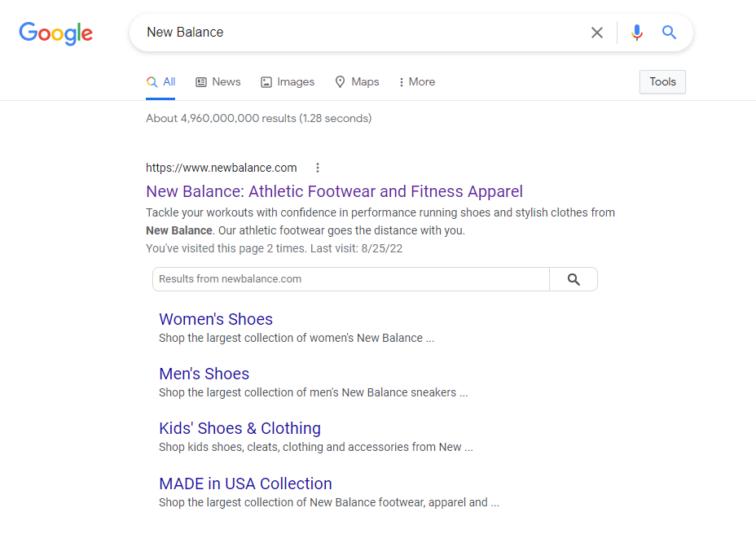Open New Balance: Athletic Footwear and Fitness Apparel
756x547 pixels.
click(x=334, y=191)
